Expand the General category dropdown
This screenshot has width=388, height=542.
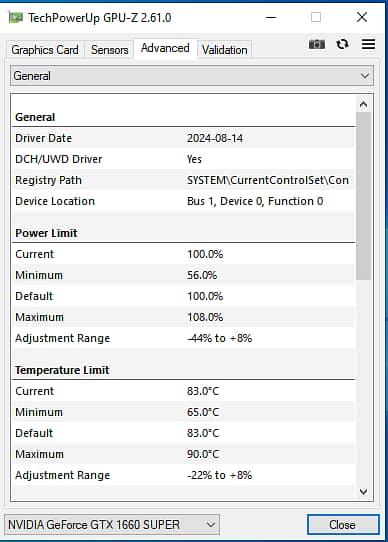click(192, 76)
